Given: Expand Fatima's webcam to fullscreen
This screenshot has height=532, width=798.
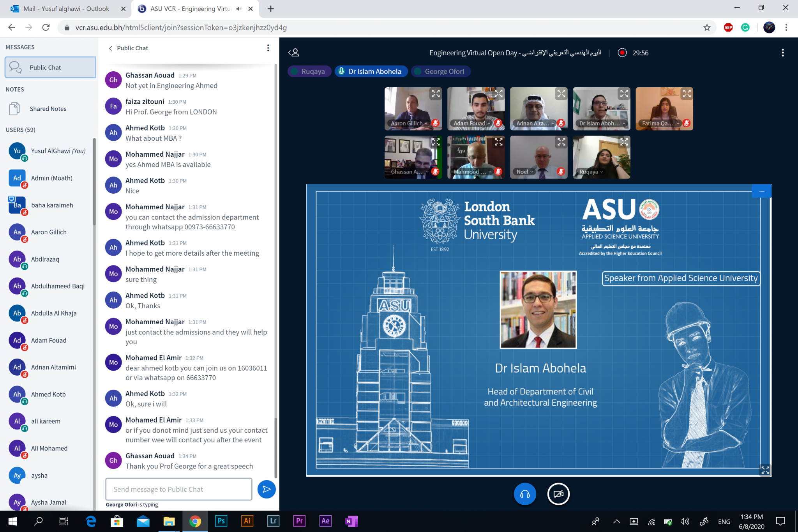Looking at the screenshot, I should tap(687, 94).
